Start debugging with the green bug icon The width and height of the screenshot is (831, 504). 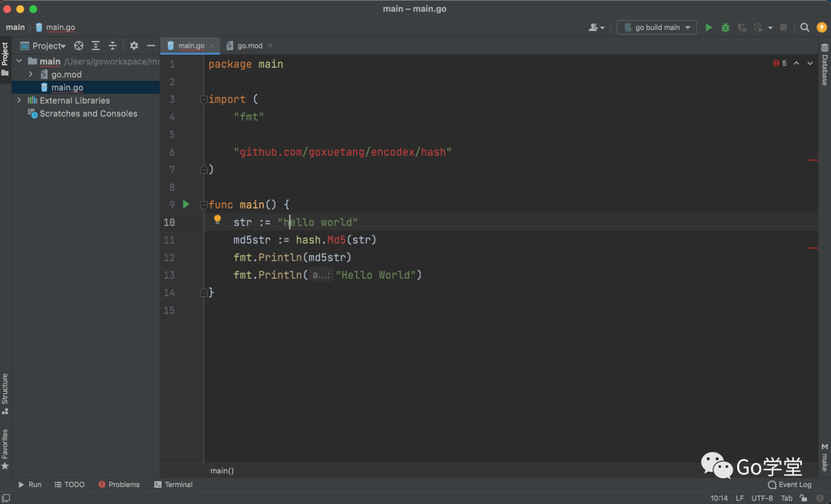click(726, 28)
